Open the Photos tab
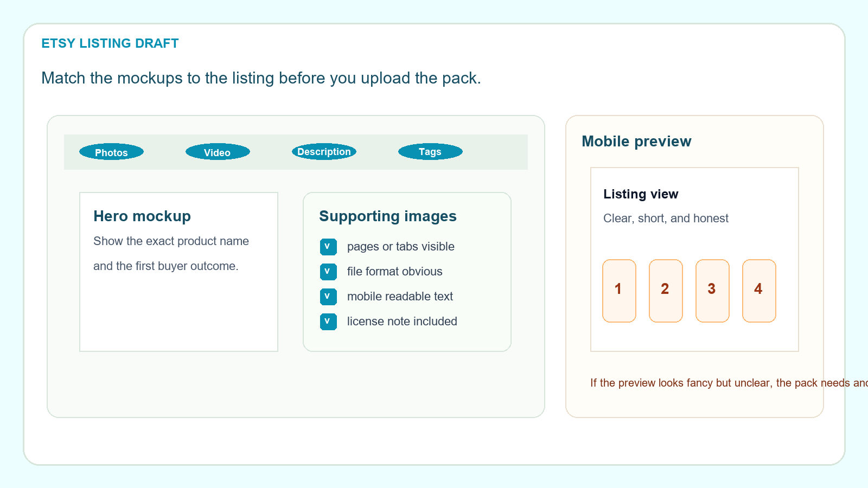868x488 pixels. (x=111, y=152)
